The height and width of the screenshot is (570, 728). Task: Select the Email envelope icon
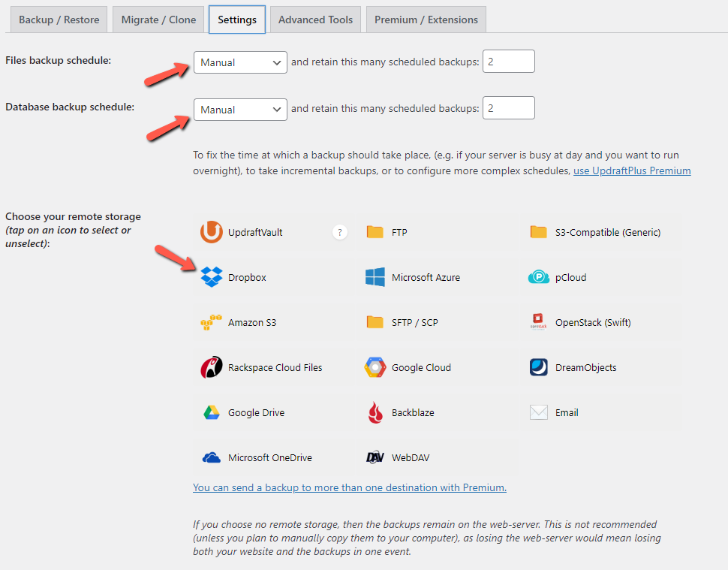(x=539, y=412)
